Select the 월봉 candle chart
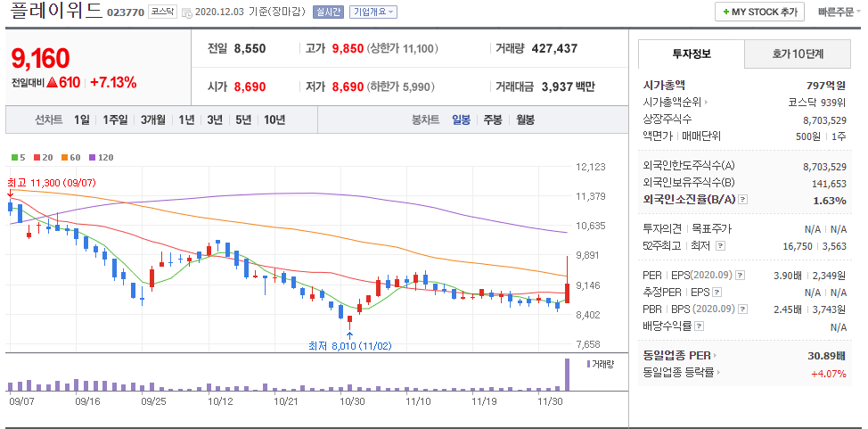Screen dimensions: 868x429 pos(525,120)
